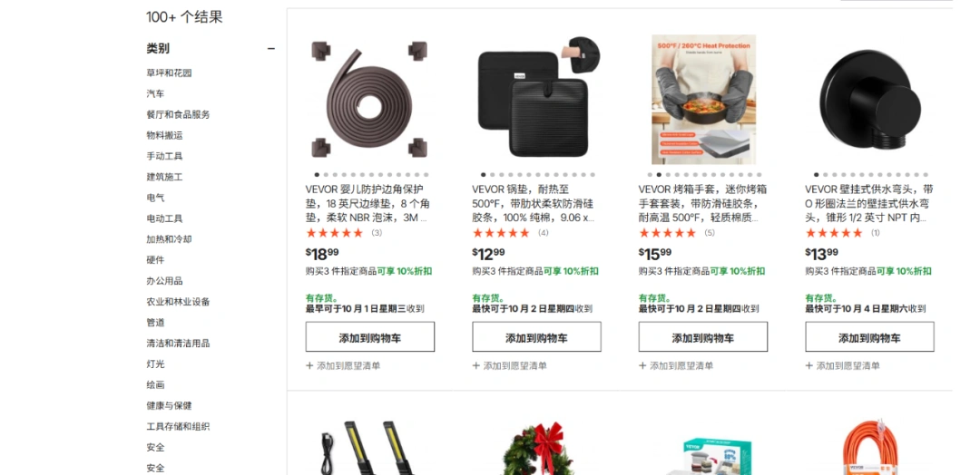The image size is (980, 475).
Task: Add baby edge guard to cart
Action: click(x=370, y=337)
